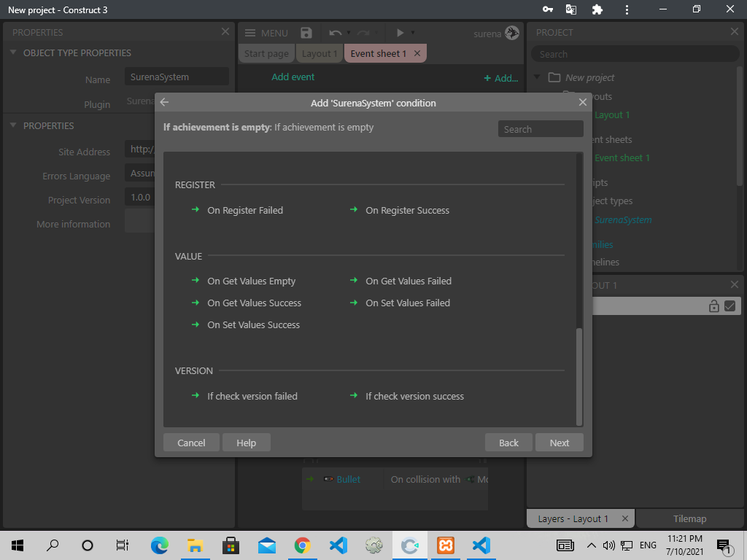Select If check version failed condition
This screenshot has height=560, width=747.
(x=252, y=396)
